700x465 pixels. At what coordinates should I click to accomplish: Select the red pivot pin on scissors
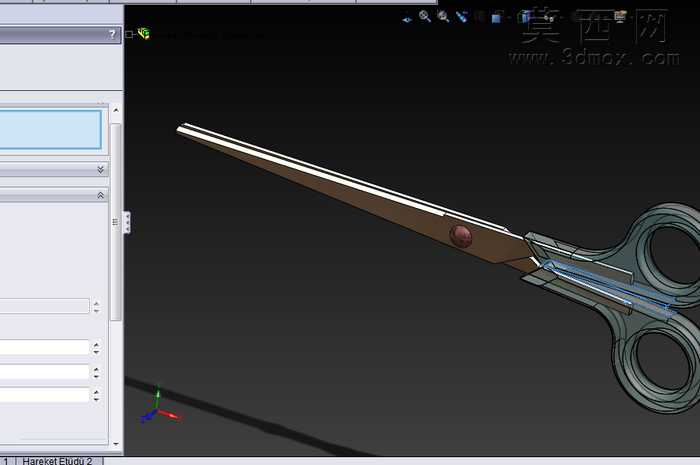coord(461,236)
